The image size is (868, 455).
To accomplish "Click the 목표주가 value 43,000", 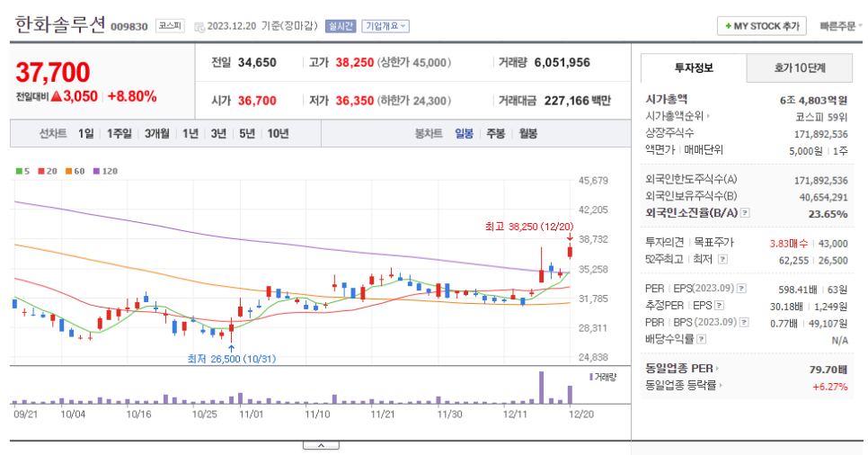I will click(833, 244).
